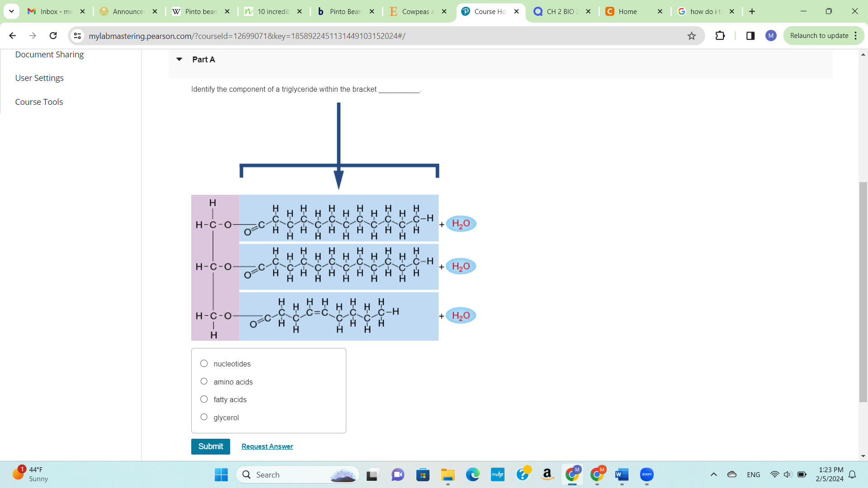Click the bookmark star in the address bar
This screenshot has width=868, height=488.
click(x=692, y=35)
